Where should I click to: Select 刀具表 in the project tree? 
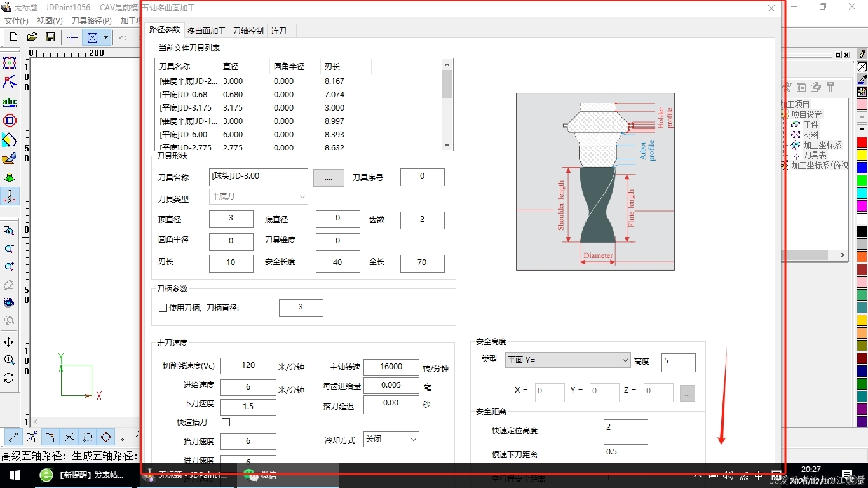(x=815, y=154)
